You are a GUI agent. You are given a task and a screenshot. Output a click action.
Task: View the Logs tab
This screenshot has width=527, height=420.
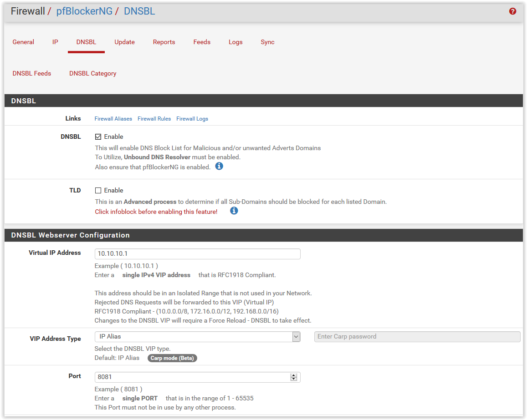click(235, 42)
